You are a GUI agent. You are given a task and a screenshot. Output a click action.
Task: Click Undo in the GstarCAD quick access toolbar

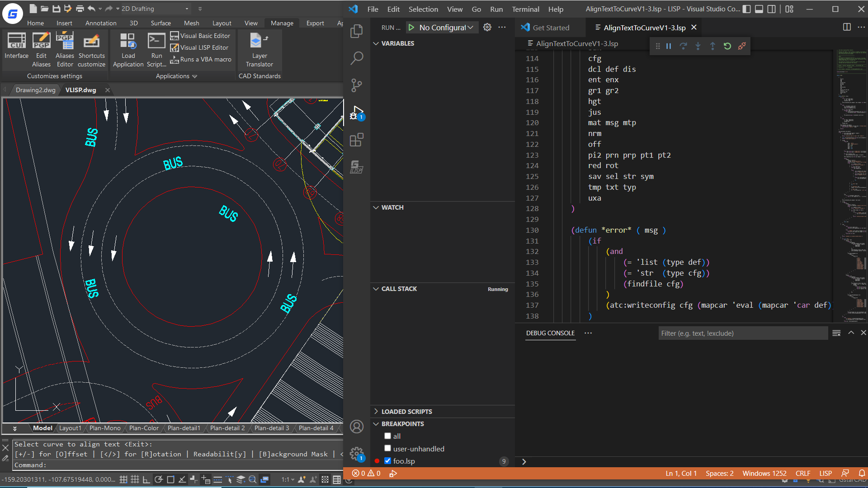coord(91,9)
